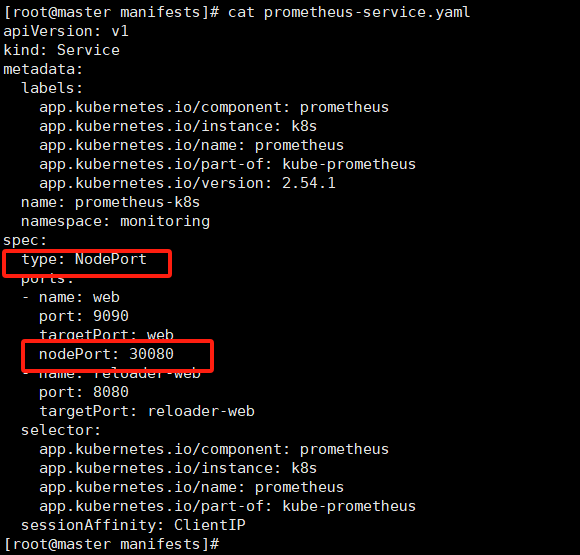The height and width of the screenshot is (555, 580).
Task: Click the instance: k8s line under selector
Action: (178, 468)
